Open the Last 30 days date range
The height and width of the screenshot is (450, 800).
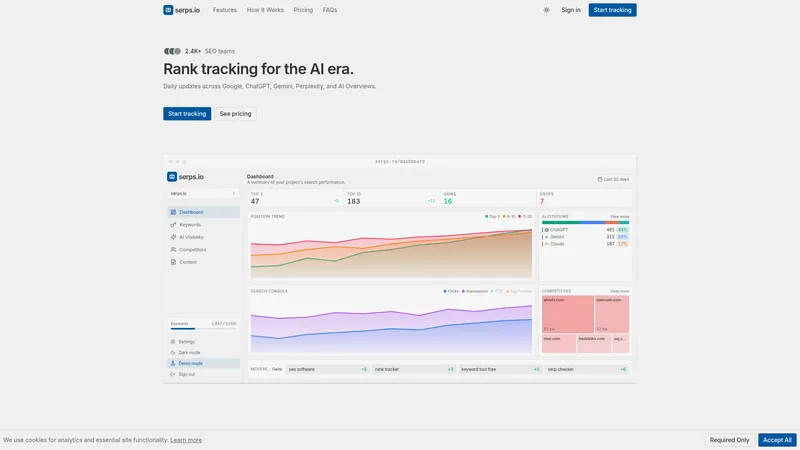coord(613,180)
